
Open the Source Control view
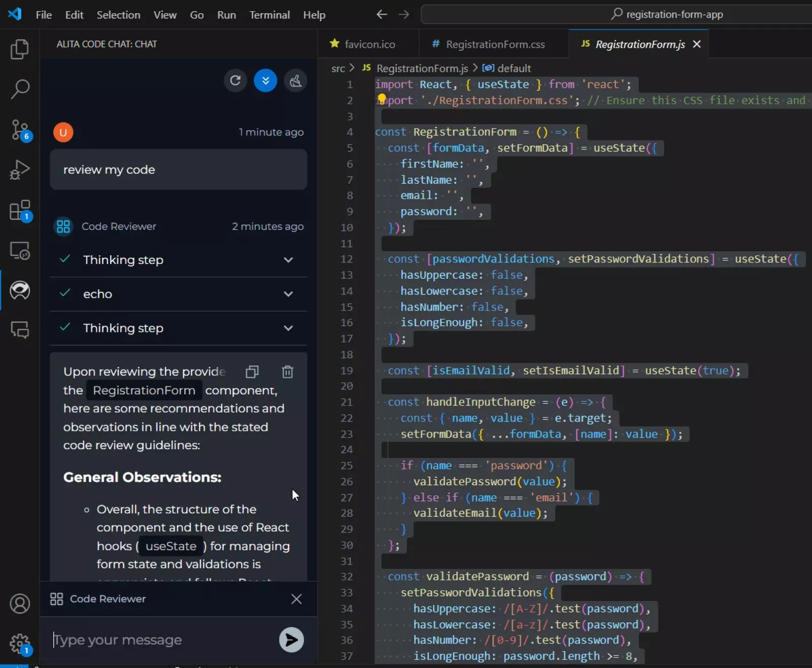tap(20, 130)
